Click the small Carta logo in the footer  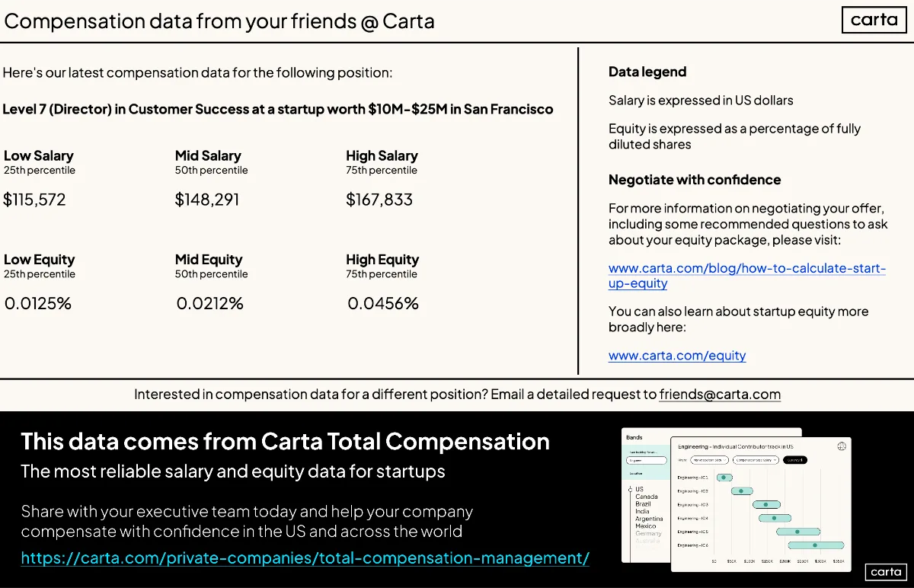coord(885,572)
